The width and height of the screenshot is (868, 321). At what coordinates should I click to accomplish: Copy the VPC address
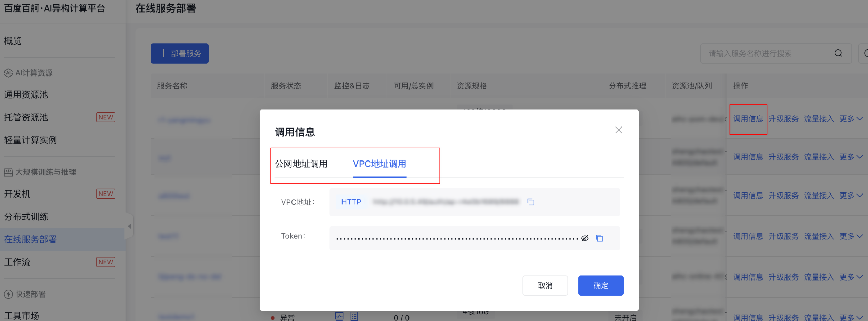(x=531, y=202)
